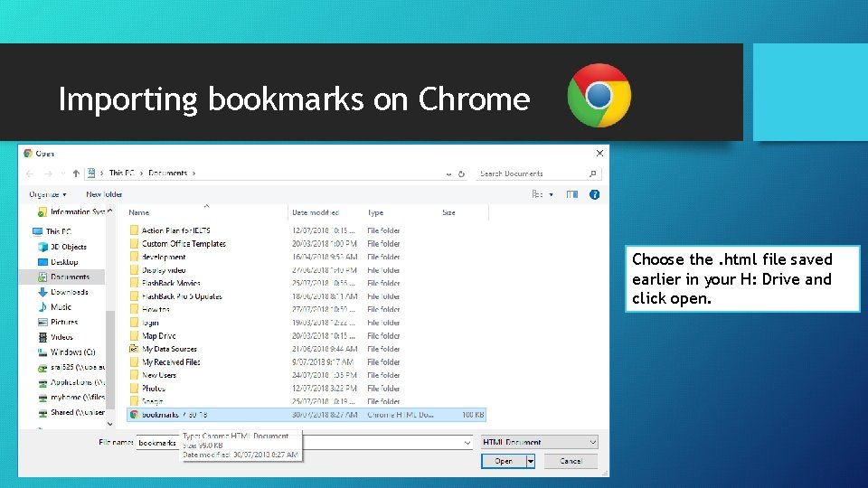Change view layout icon
This screenshot has width=868, height=488.
(x=537, y=195)
